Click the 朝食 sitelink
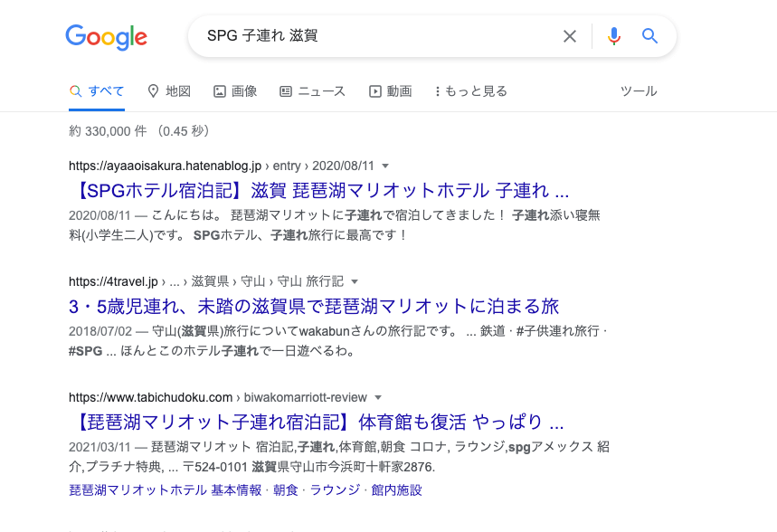The image size is (777, 532). click(286, 490)
